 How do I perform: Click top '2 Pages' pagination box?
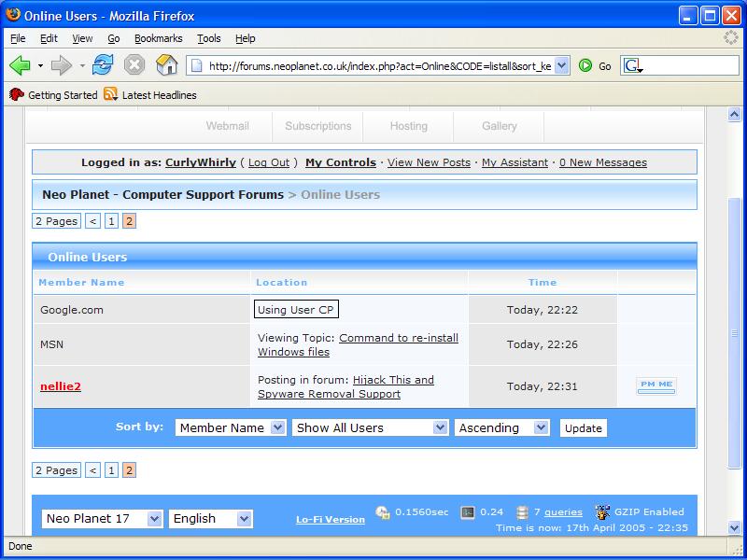pyautogui.click(x=56, y=221)
